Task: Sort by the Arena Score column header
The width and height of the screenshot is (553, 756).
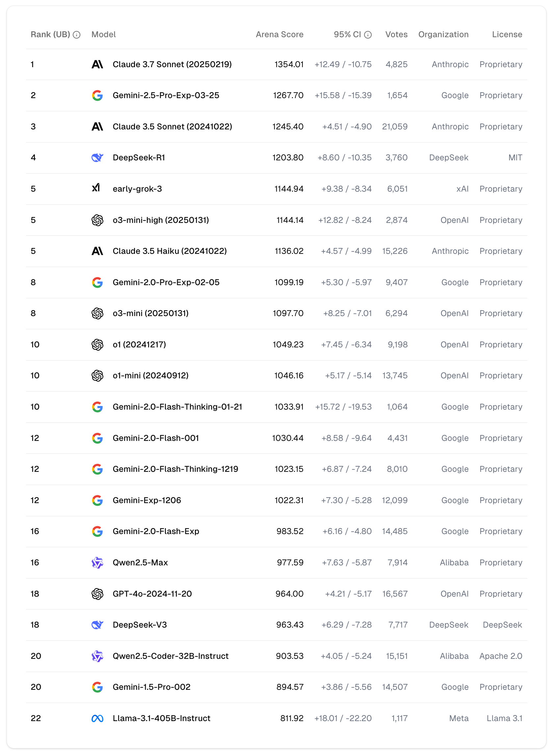Action: [279, 35]
